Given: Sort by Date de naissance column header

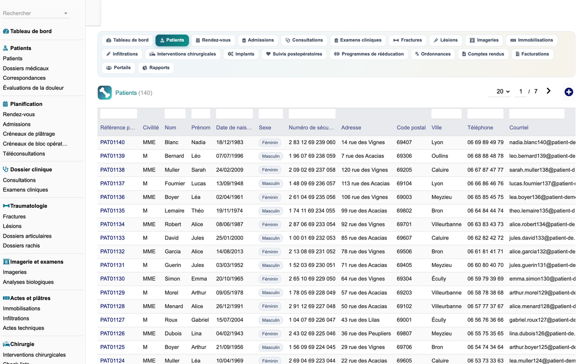Looking at the screenshot, I should 234,127.
